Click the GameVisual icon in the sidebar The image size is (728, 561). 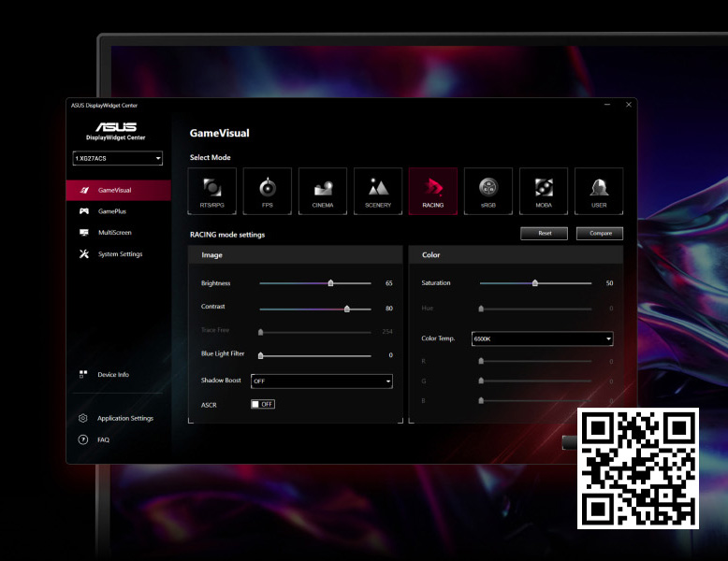[x=84, y=190]
